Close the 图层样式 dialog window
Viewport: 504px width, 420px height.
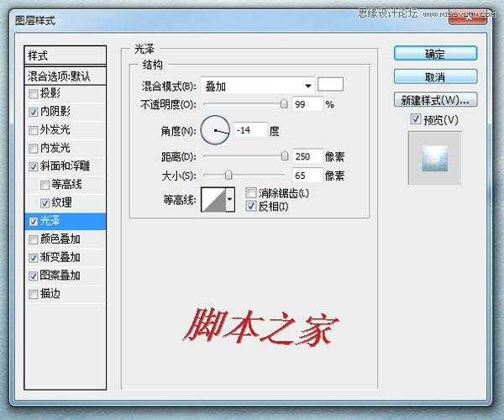click(468, 18)
